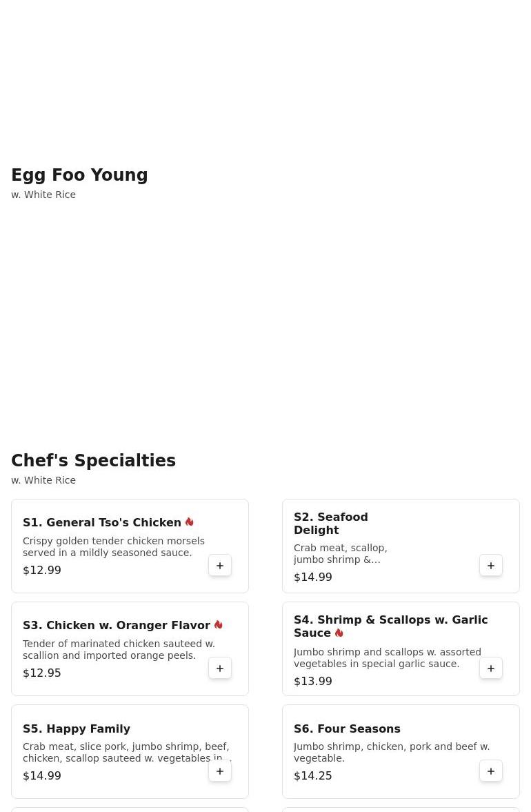This screenshot has height=812, width=531.
Task: Select S3. Chicken w. Oranger Flavor title
Action: [x=117, y=626]
